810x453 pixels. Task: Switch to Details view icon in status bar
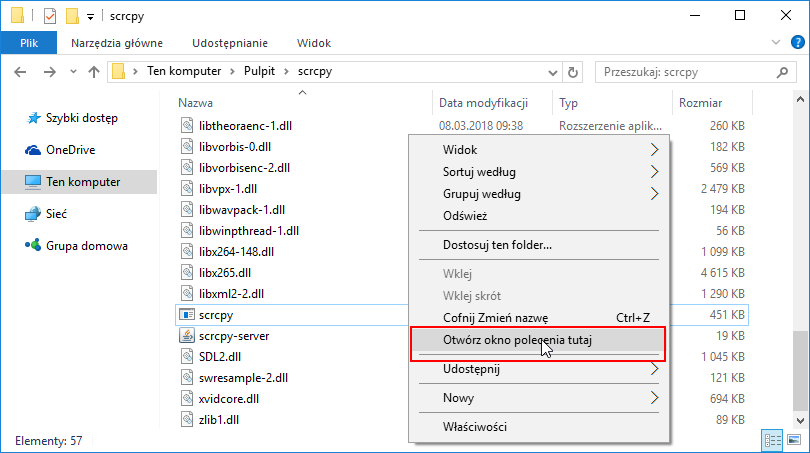tap(772, 440)
